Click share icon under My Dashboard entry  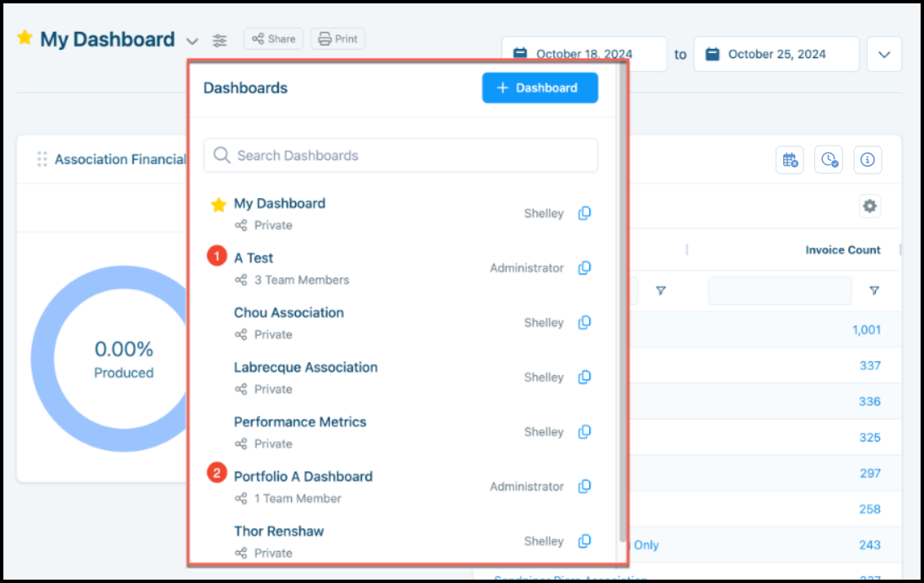[241, 226]
